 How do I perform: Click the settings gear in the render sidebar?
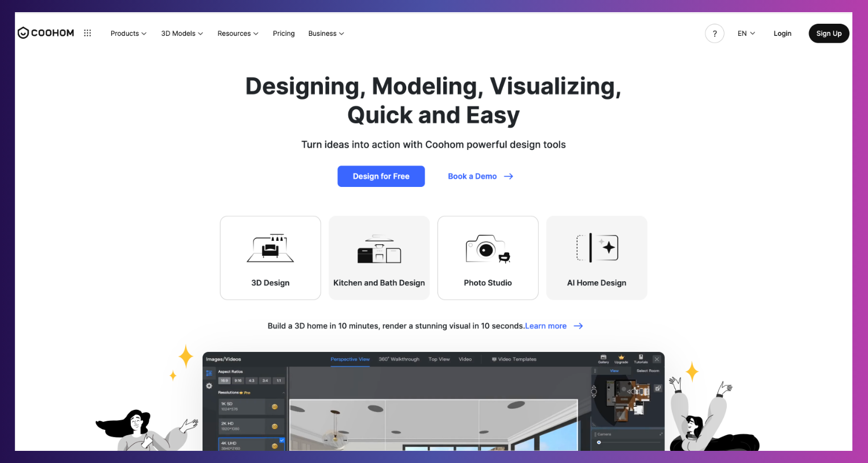(x=208, y=386)
